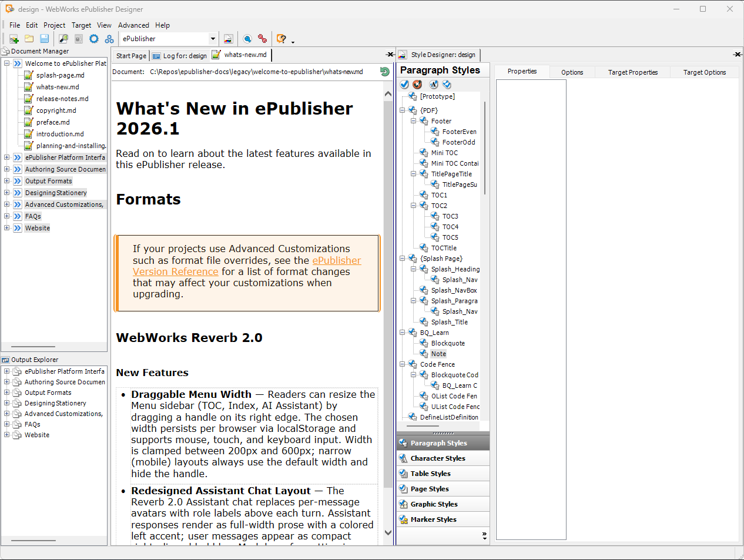Open the small arrow next to help icon
Image resolution: width=744 pixels, height=560 pixels.
(293, 41)
